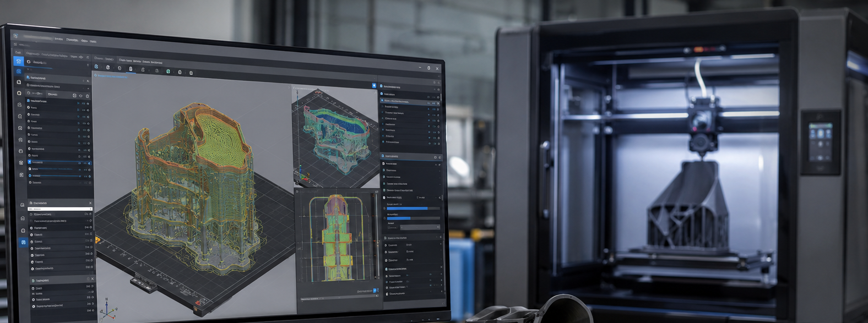The height and width of the screenshot is (323, 868).
Task: Click the orange marker at build plate edge
Action: [x=98, y=240]
